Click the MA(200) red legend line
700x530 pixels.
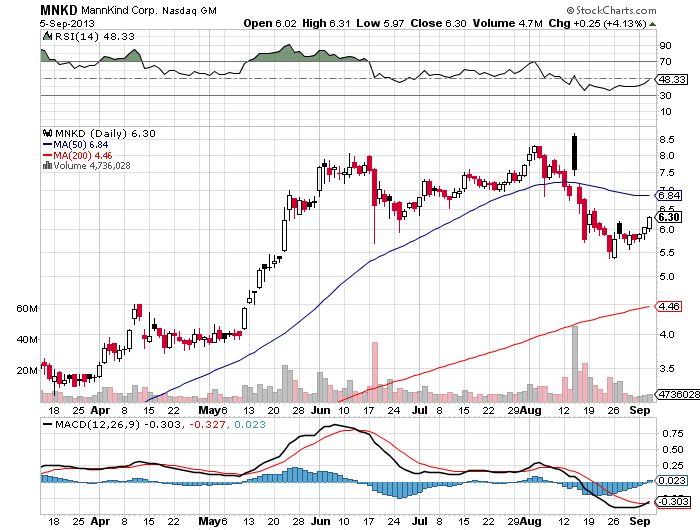[x=47, y=155]
